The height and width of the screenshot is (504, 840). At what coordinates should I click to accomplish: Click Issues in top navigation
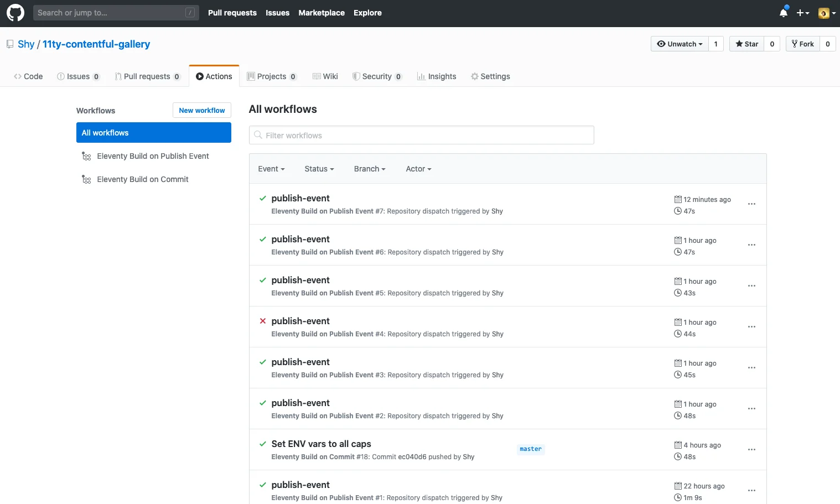coord(277,13)
